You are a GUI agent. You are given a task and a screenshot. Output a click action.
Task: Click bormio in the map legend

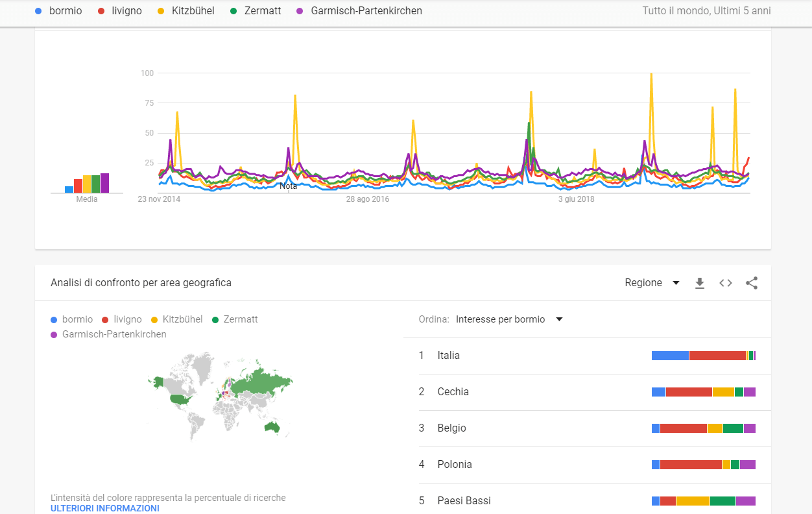pos(77,319)
